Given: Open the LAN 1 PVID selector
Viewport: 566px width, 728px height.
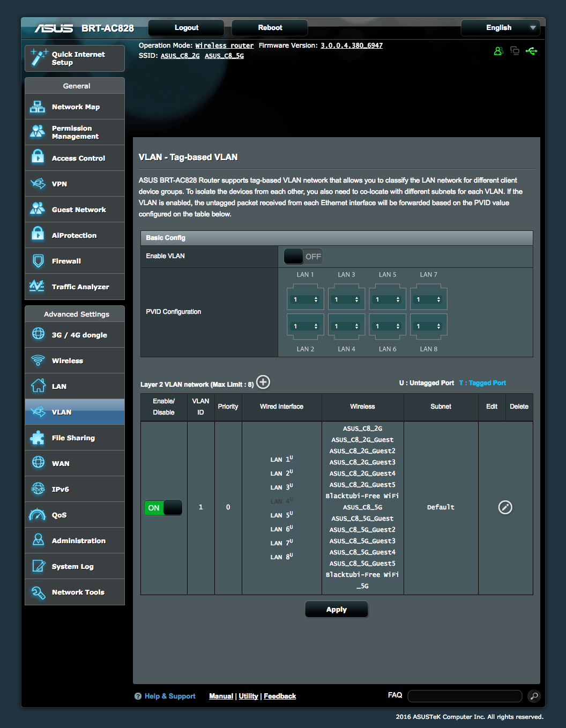Looking at the screenshot, I should pyautogui.click(x=305, y=299).
